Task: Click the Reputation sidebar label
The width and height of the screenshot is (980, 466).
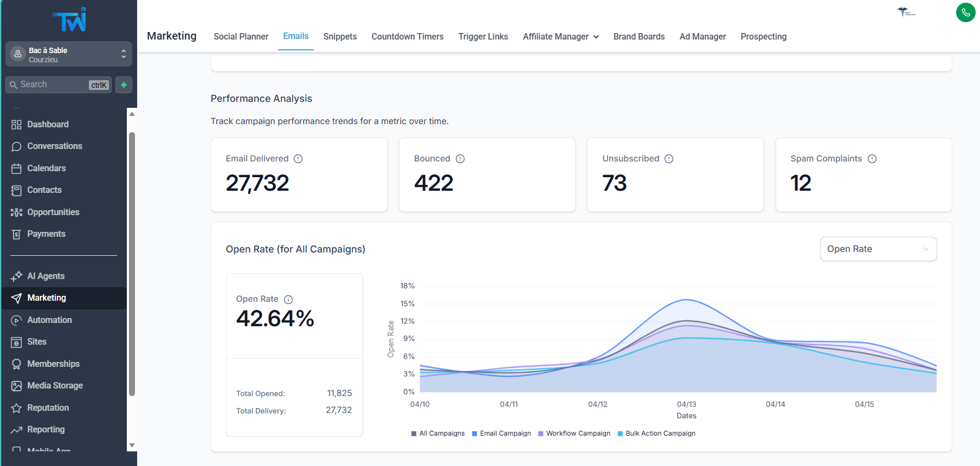Action: (x=48, y=408)
